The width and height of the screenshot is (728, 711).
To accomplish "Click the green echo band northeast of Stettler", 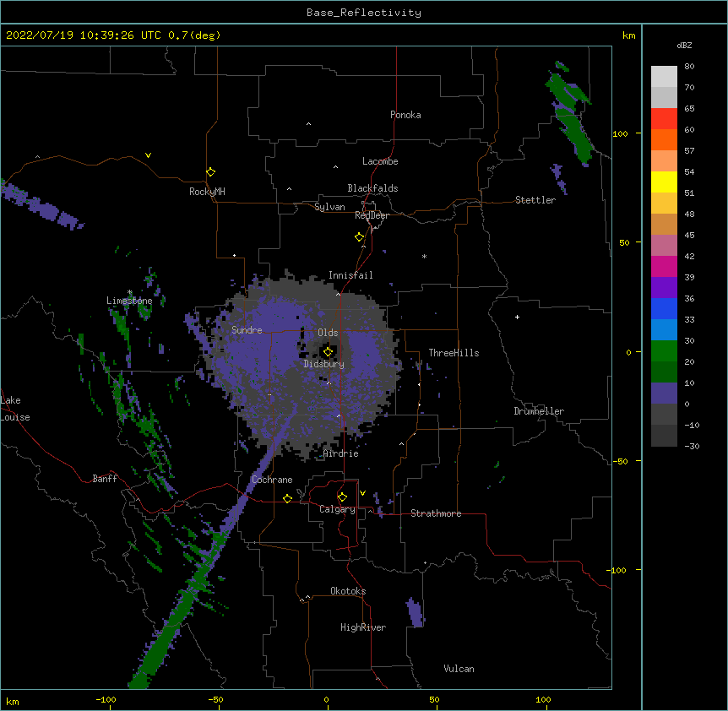I will coord(569,114).
